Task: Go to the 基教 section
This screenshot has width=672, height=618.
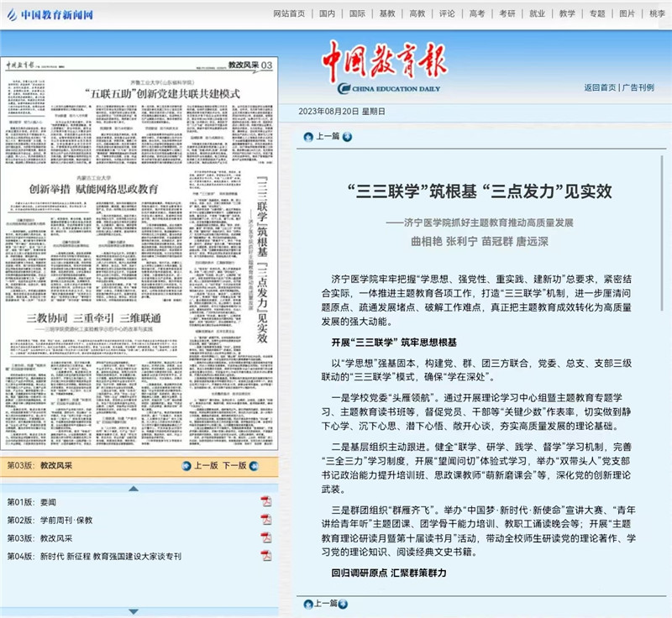Action: pyautogui.click(x=387, y=13)
